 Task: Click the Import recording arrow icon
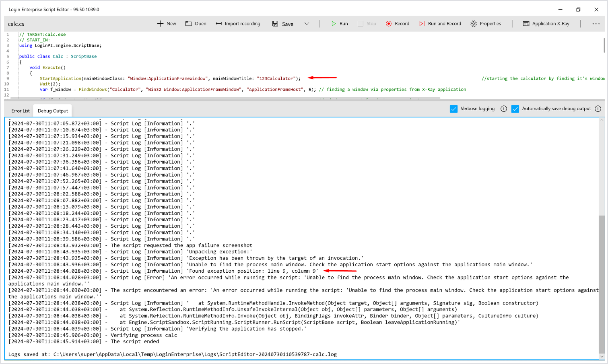coord(219,24)
